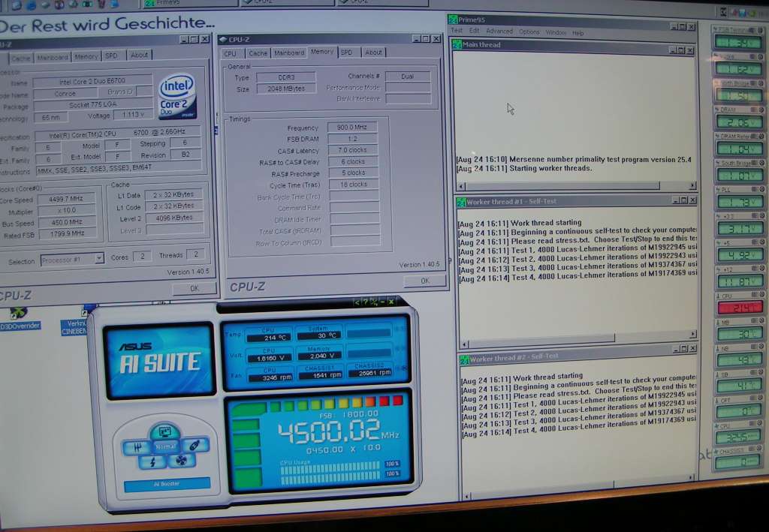Switch to CPU tab in right CPU-Z window
Viewport: 769px width, 532px height.
coord(231,53)
